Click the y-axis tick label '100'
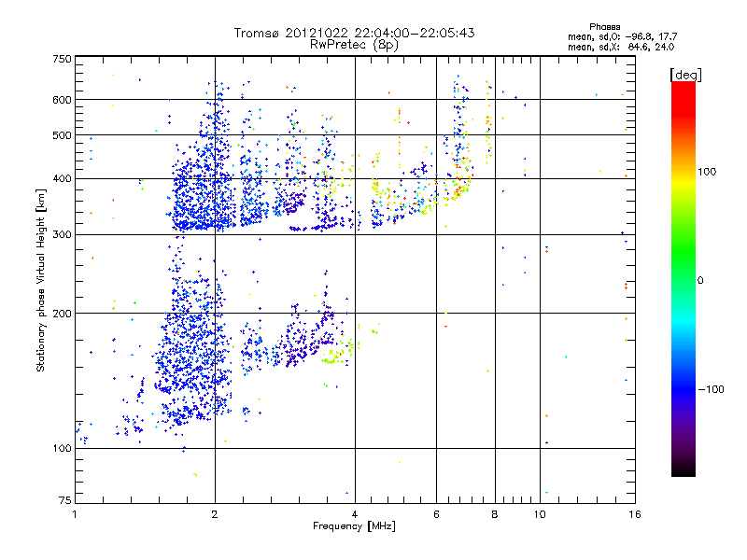The image size is (747, 560). click(63, 449)
